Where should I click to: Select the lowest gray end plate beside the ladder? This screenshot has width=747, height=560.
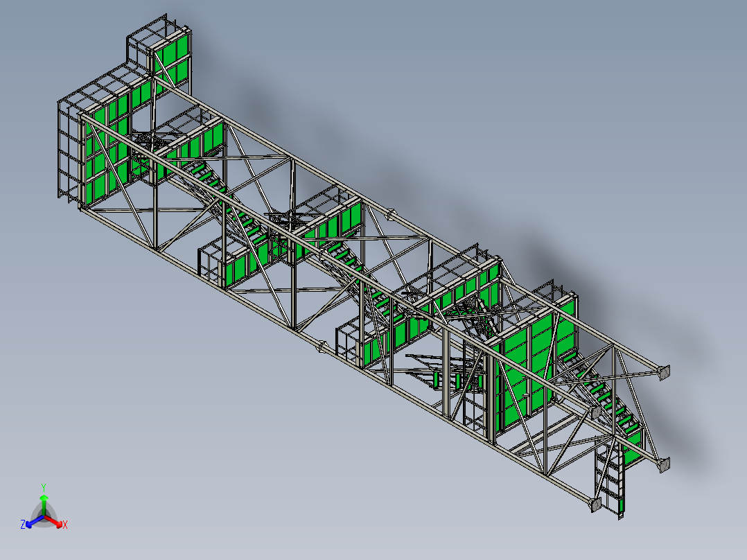[595, 505]
